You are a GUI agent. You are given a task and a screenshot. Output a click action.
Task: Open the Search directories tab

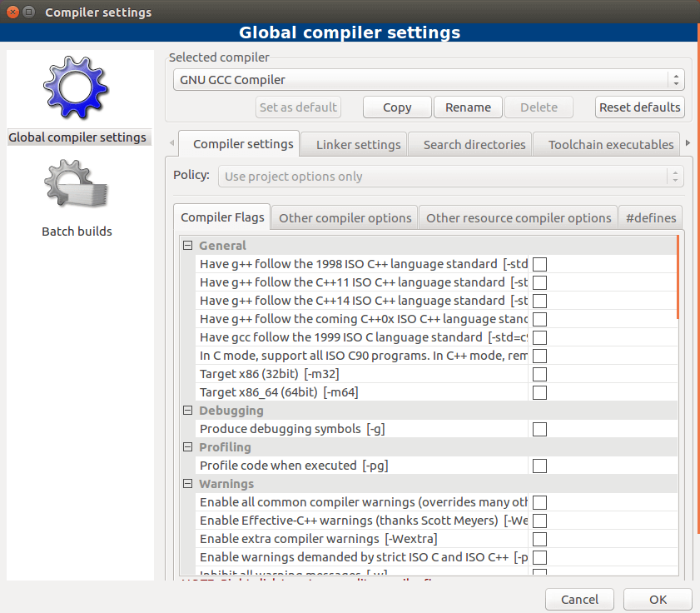(x=474, y=144)
